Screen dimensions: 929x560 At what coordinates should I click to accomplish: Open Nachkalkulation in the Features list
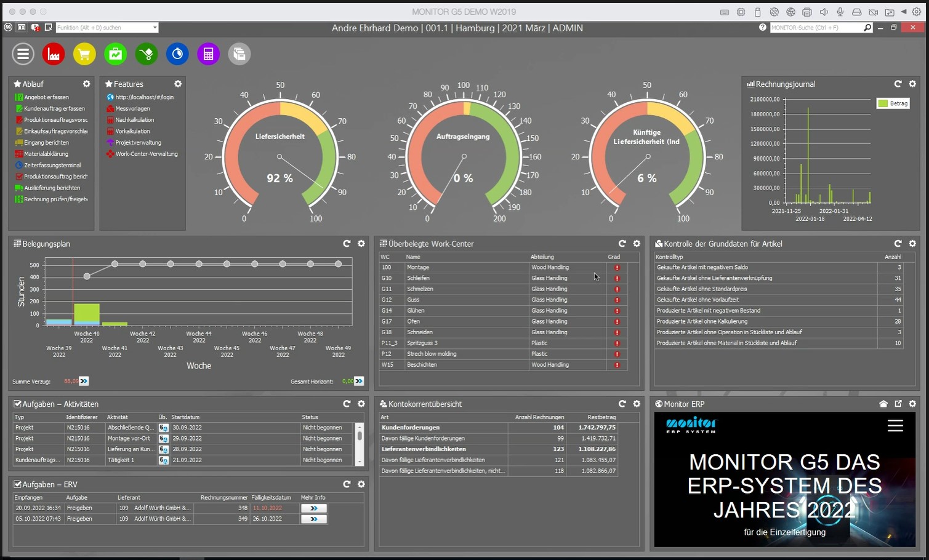click(130, 120)
